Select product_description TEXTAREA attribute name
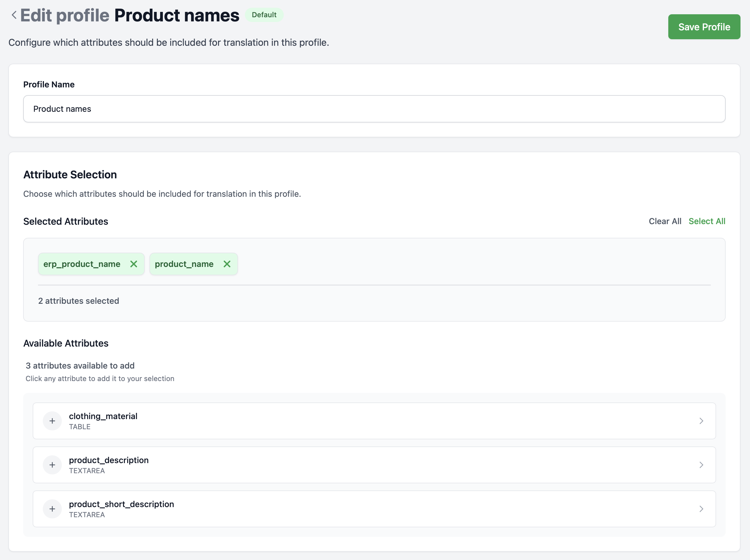The width and height of the screenshot is (750, 560). 109,460
